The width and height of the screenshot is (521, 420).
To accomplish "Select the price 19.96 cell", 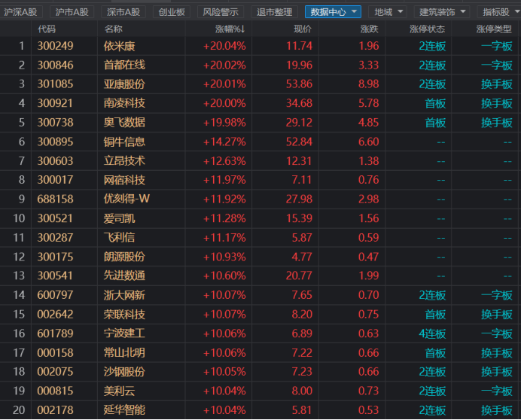I will (299, 65).
